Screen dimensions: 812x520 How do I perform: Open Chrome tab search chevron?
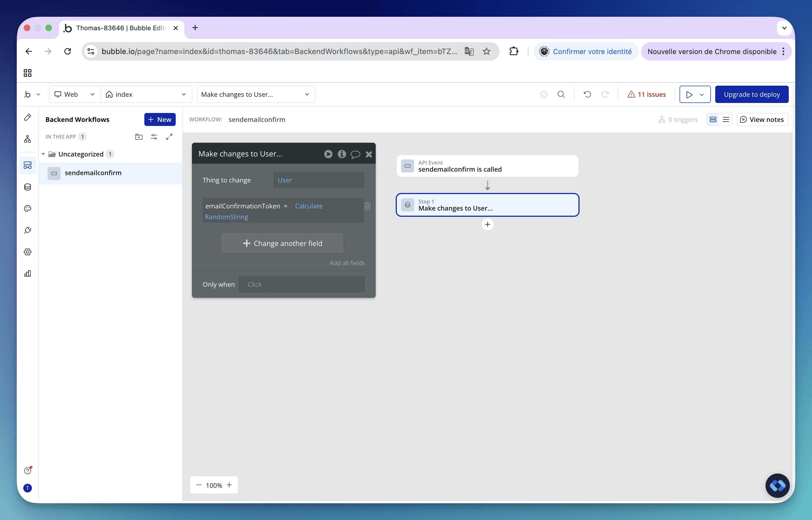tap(784, 28)
